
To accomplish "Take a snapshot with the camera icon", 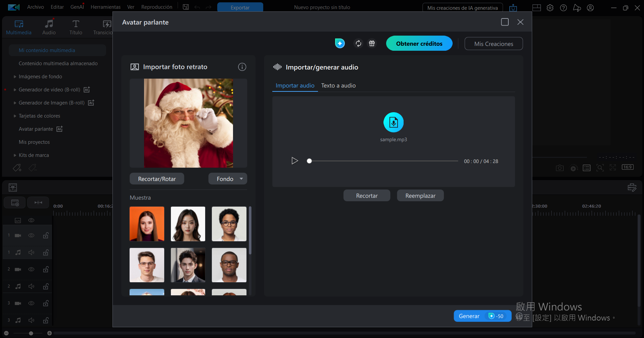I will click(x=559, y=168).
